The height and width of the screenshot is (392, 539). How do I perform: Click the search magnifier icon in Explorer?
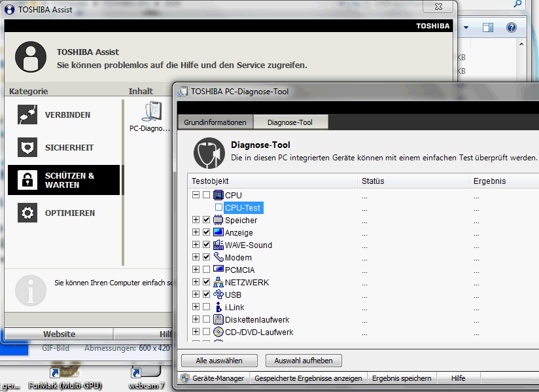coord(517,4)
